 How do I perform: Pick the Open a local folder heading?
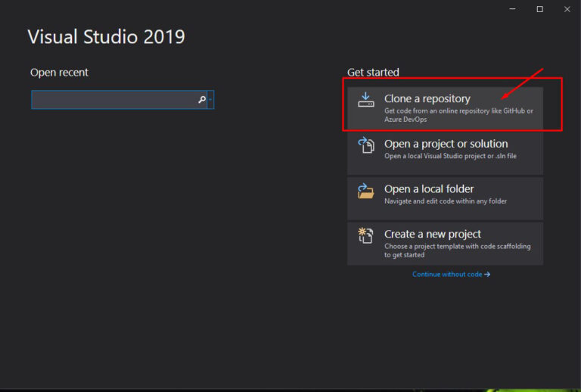pos(429,189)
